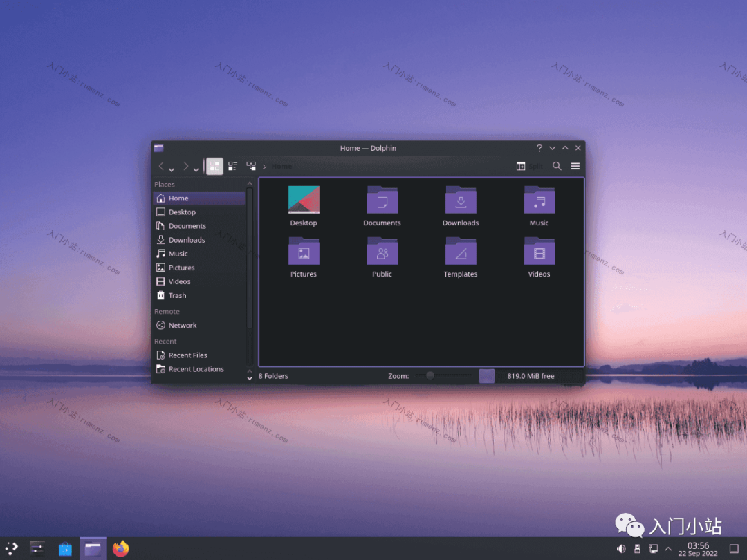The image size is (747, 560).
Task: Open the hamburger menu in Dolphin
Action: pos(575,166)
